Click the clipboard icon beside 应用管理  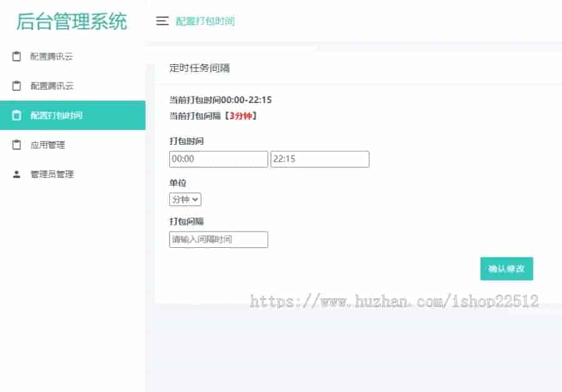click(x=16, y=145)
